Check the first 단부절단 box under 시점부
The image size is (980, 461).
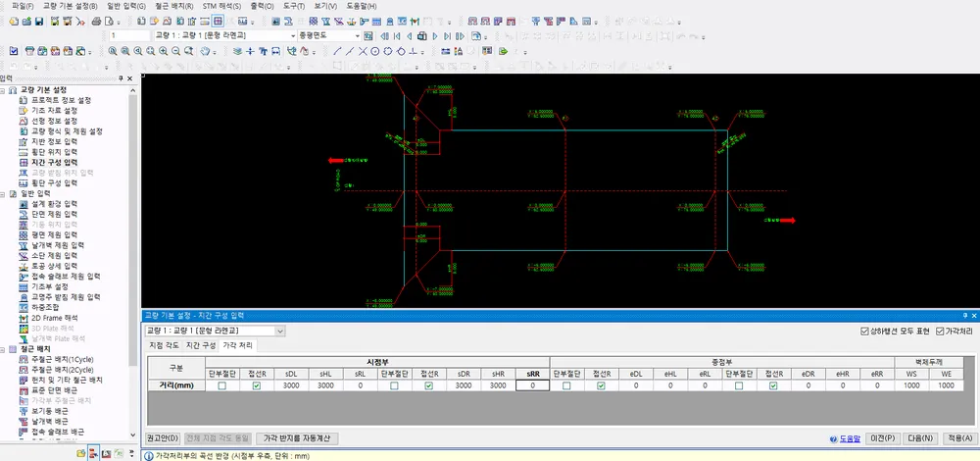pos(221,385)
